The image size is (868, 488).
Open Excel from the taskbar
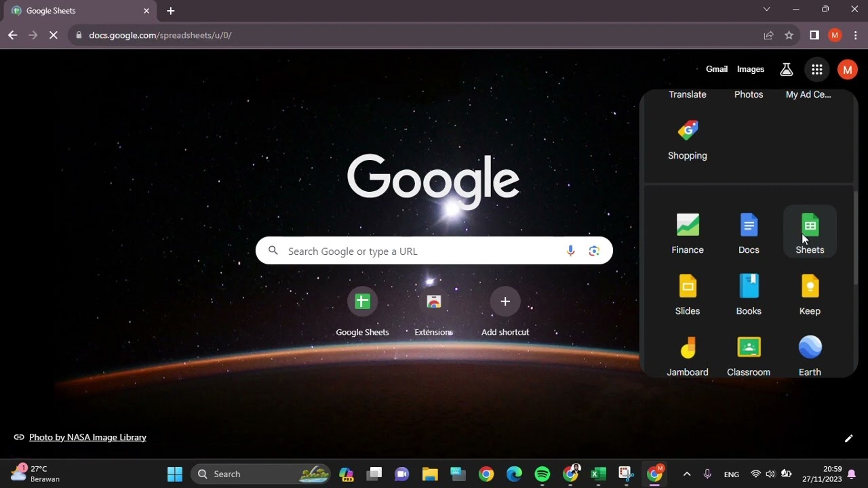[598, 474]
